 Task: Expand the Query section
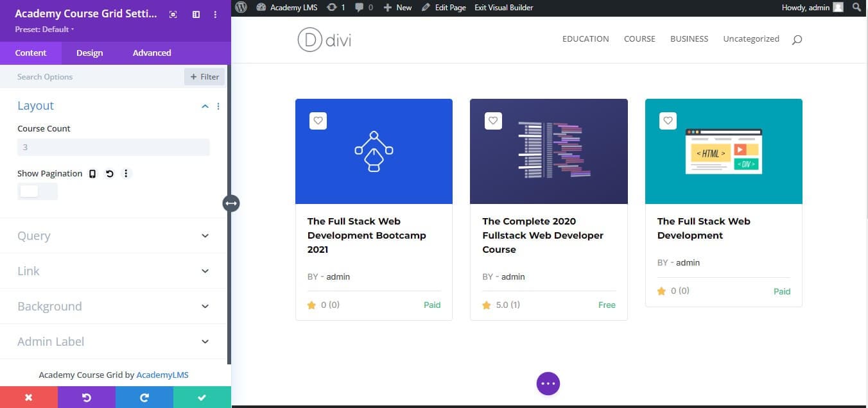pyautogui.click(x=114, y=235)
